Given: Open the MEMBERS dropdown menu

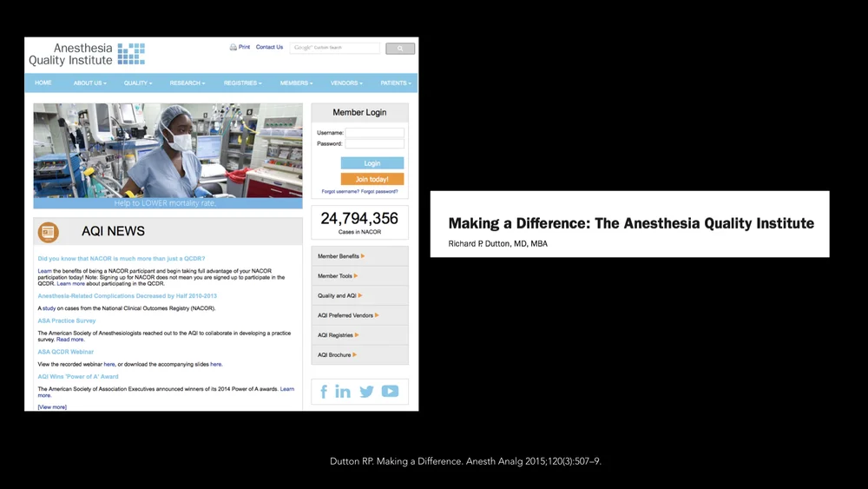Looking at the screenshot, I should [x=296, y=83].
